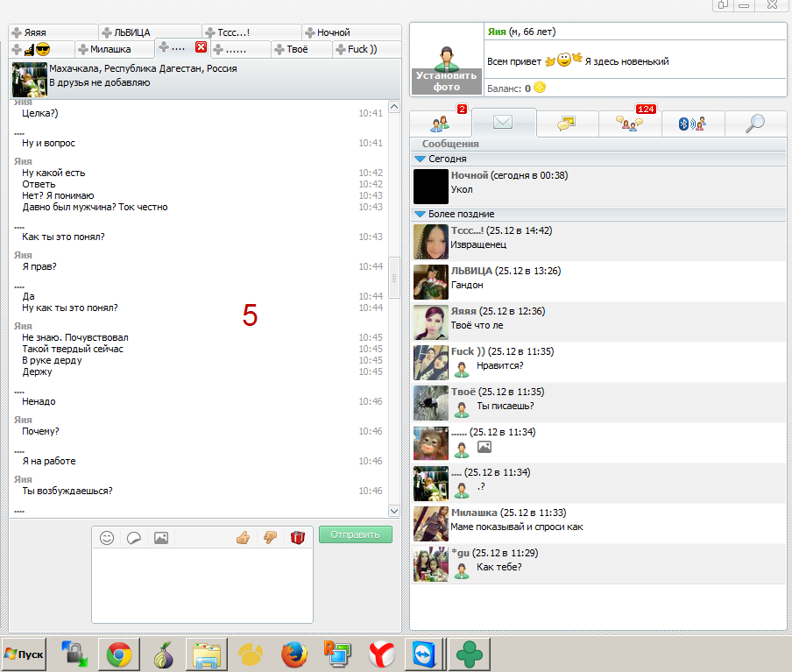Switch to the Милашка chat tab
Screen dimensions: 792x672
click(x=114, y=49)
